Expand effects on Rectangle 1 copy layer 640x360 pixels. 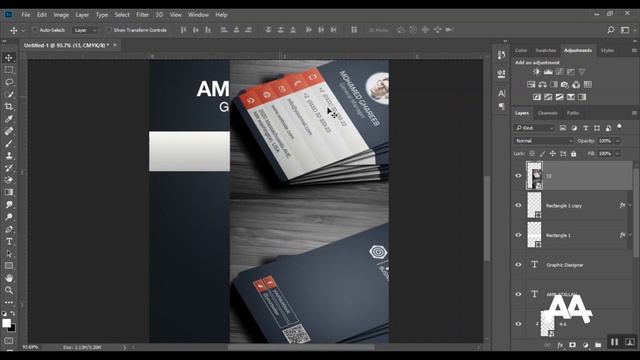pos(630,205)
